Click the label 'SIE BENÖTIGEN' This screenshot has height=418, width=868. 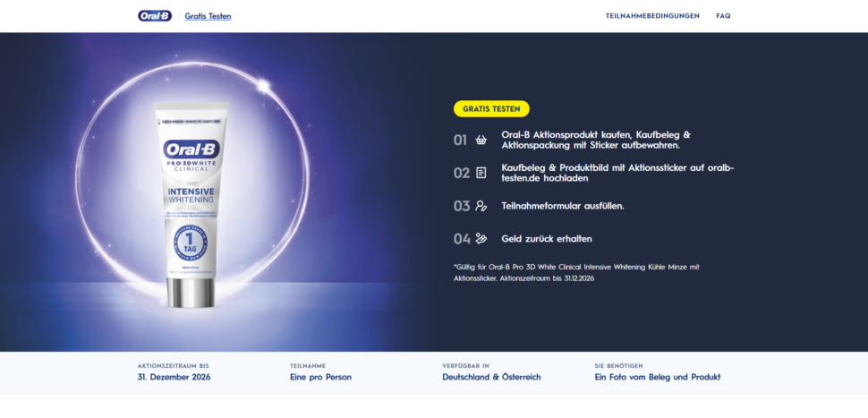tap(618, 366)
